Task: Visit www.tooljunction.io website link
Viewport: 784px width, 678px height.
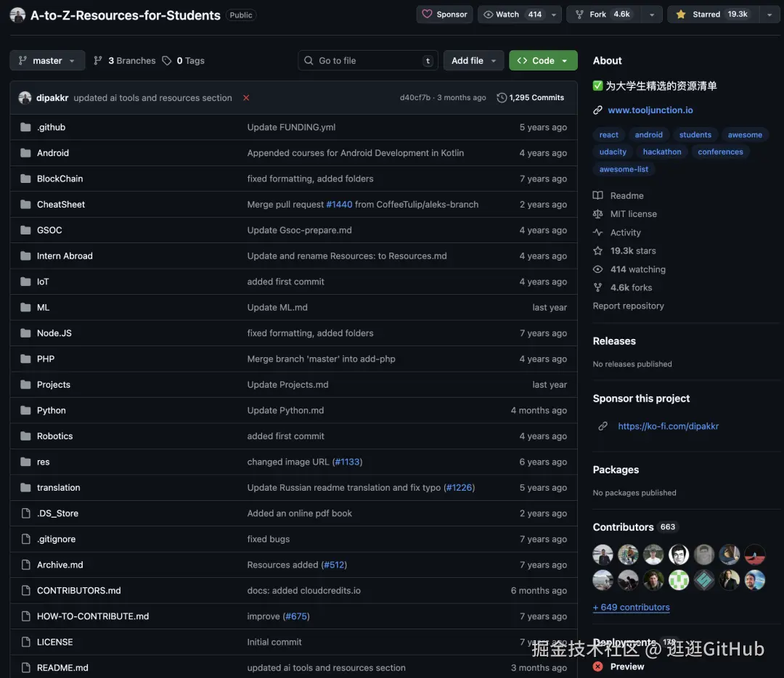Action: point(650,110)
